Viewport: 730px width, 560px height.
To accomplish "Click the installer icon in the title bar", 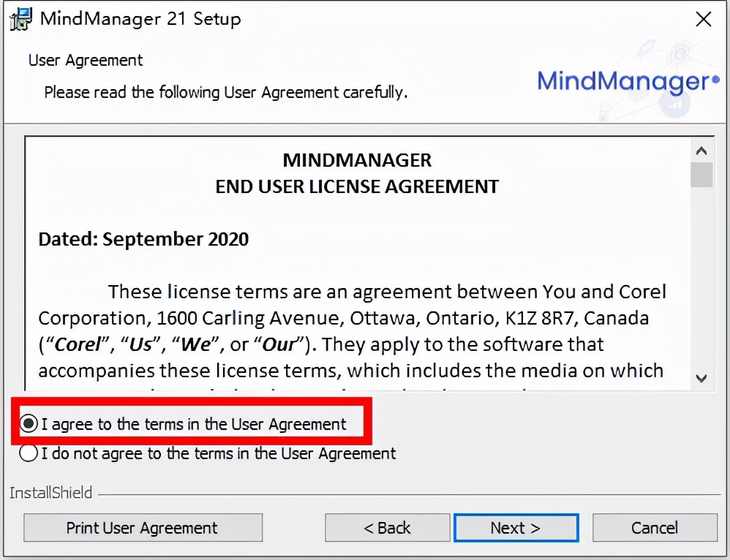I will pos(20,19).
